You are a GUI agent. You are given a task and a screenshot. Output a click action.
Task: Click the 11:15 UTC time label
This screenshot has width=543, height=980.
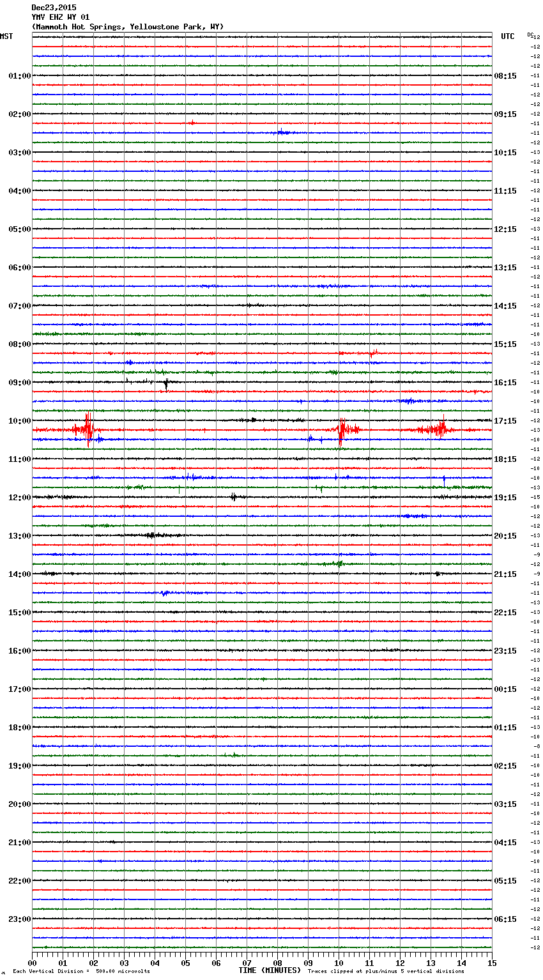(505, 191)
